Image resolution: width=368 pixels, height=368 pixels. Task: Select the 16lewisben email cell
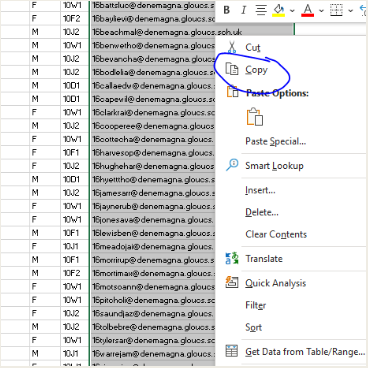(x=153, y=233)
